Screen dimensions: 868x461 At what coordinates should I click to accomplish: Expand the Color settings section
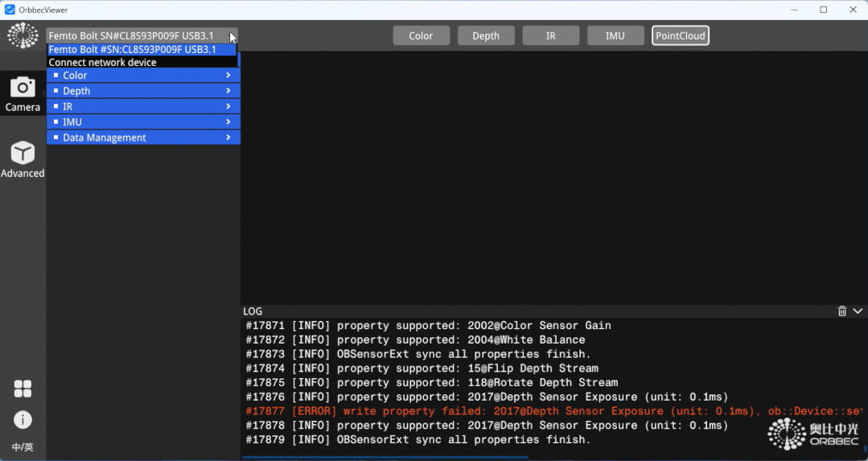[143, 76]
